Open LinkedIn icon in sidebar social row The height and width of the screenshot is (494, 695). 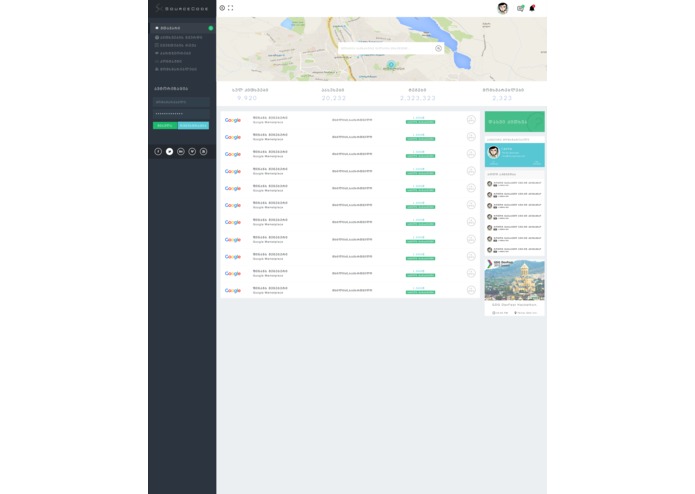(181, 152)
